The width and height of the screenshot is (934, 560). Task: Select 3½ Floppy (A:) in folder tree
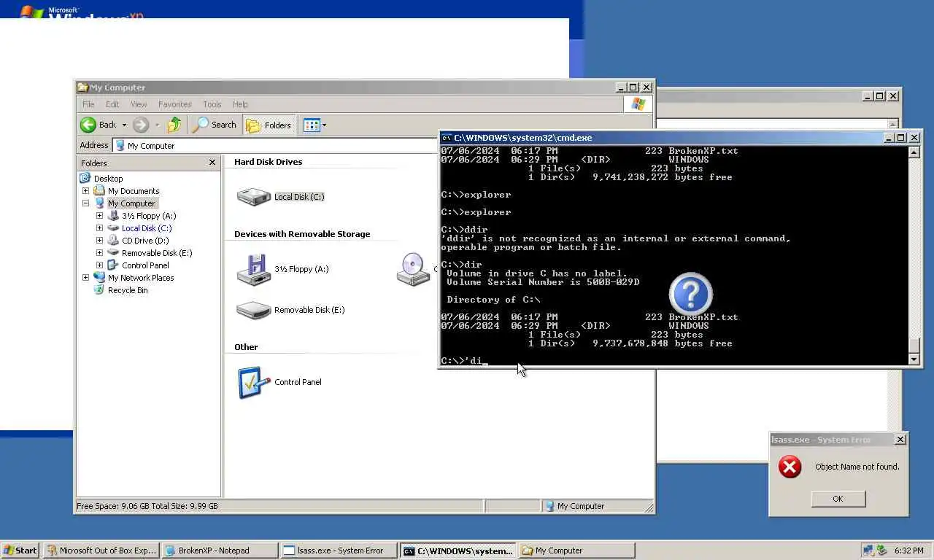coord(149,216)
